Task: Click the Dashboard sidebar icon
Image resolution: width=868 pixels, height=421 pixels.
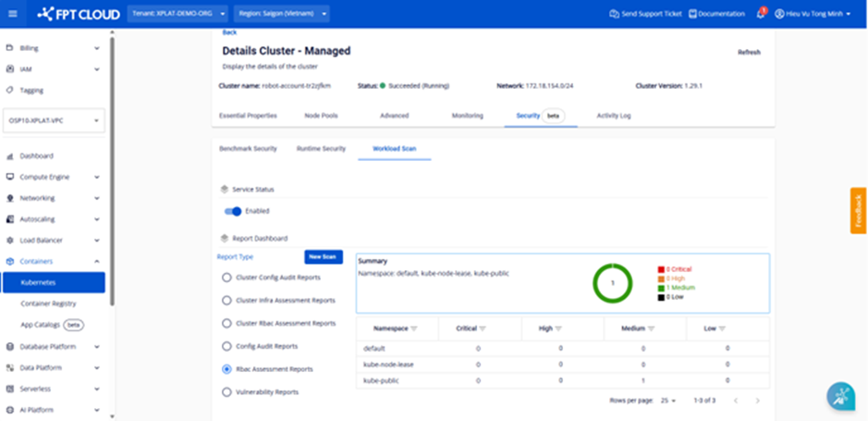Action: (10, 156)
